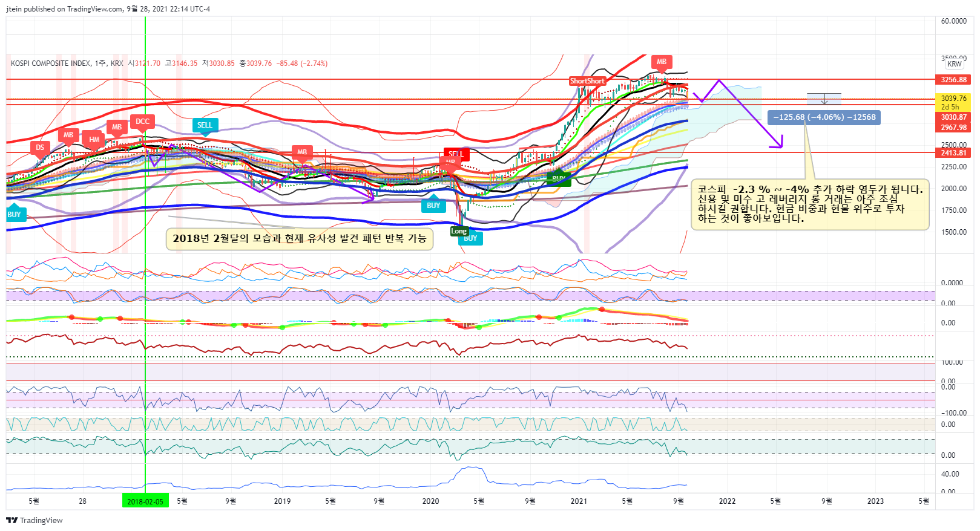The height and width of the screenshot is (531, 980).
Task: Click the blue −125.68 (−4.06%) measurement label
Action: 824,117
